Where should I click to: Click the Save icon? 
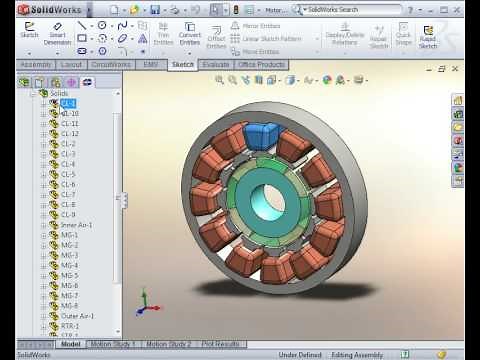(155, 10)
